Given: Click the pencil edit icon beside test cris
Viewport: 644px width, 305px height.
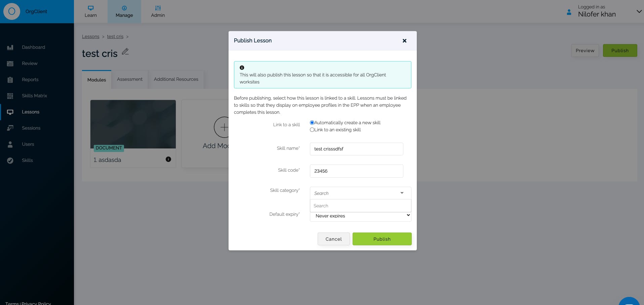Looking at the screenshot, I should pyautogui.click(x=125, y=52).
